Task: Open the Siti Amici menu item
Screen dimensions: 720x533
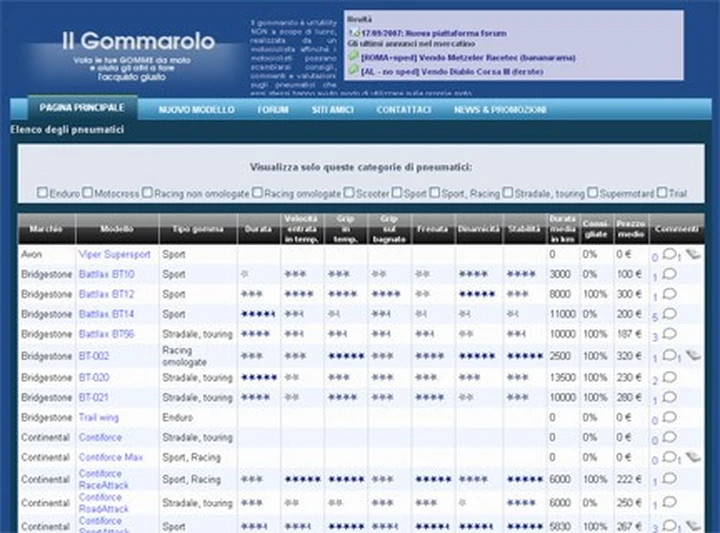Action: [332, 110]
